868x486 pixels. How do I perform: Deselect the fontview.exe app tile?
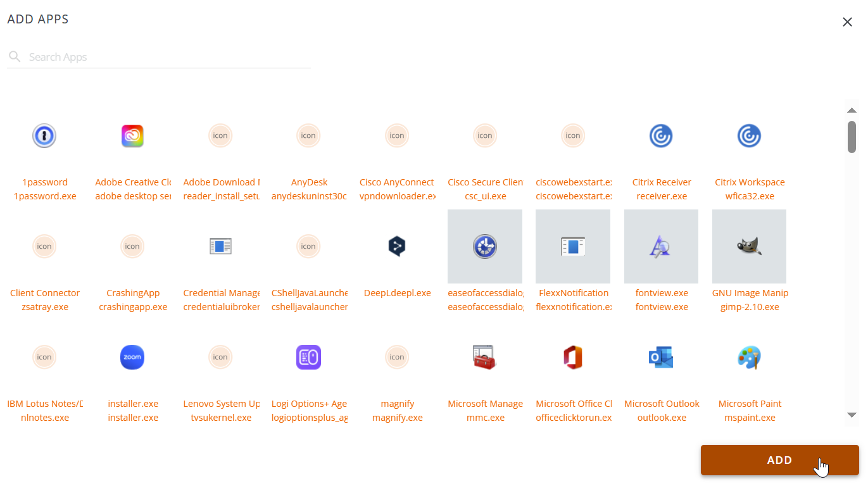coord(661,246)
